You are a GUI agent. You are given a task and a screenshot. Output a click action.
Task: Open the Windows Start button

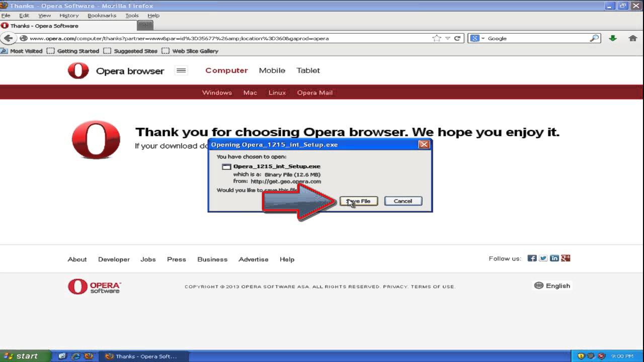coord(25,356)
